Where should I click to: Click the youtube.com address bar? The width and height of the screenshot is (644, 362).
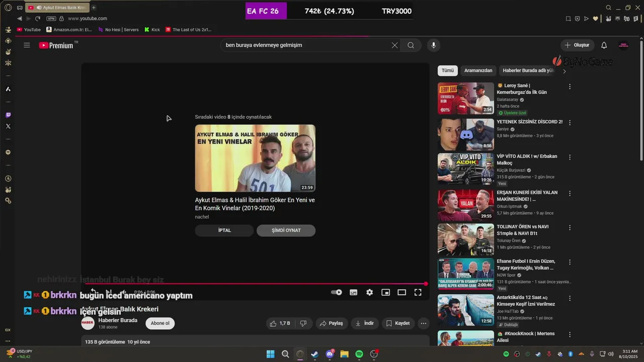tap(88, 19)
